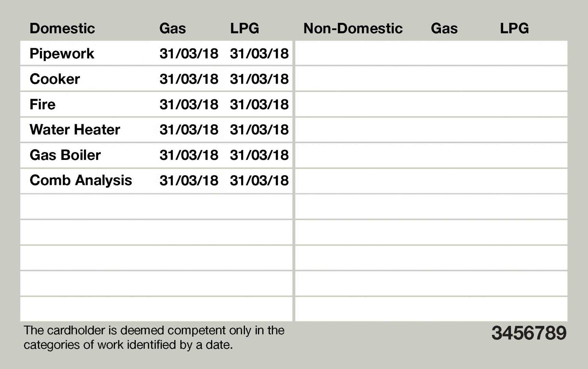Click the first empty Non-Domestic row
This screenshot has width=588, height=369.
coord(431,53)
